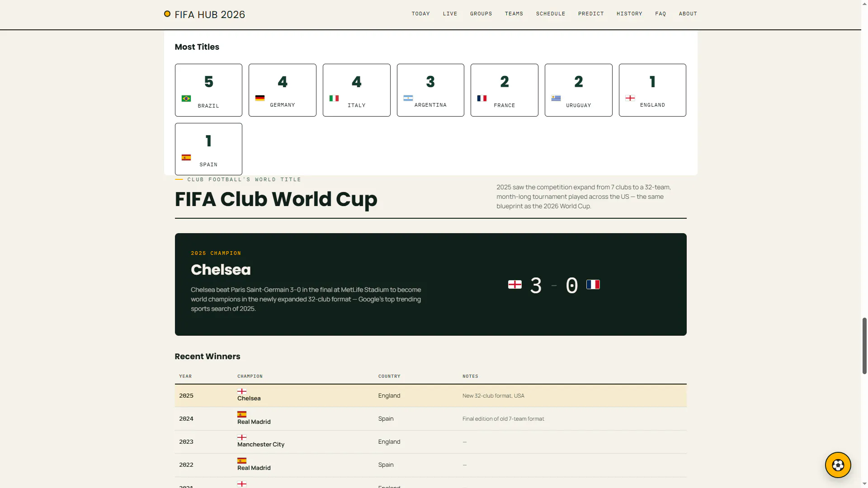Open the ABOUT page
Image resolution: width=868 pixels, height=488 pixels.
point(688,14)
